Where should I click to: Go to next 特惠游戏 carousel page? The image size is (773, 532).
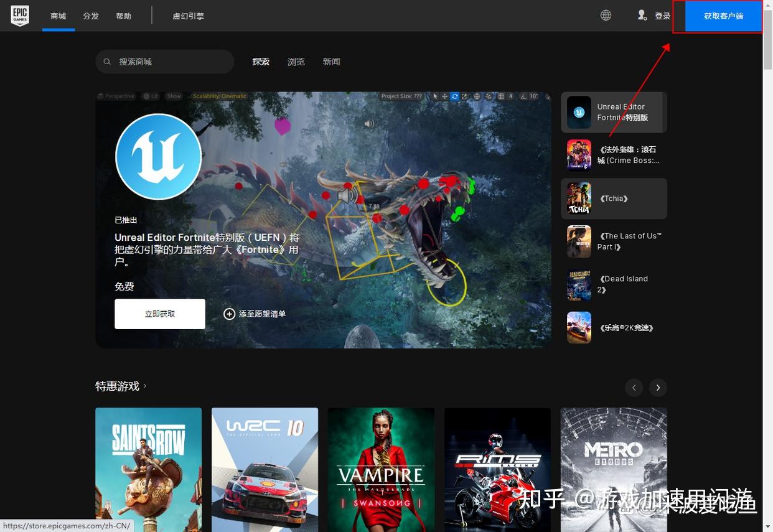pyautogui.click(x=658, y=388)
